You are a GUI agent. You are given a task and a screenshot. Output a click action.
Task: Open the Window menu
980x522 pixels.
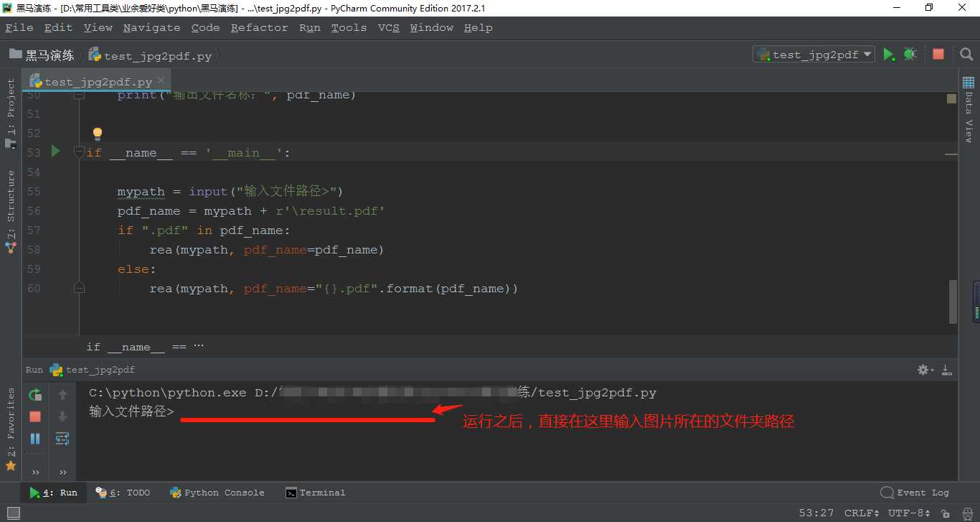pos(431,27)
